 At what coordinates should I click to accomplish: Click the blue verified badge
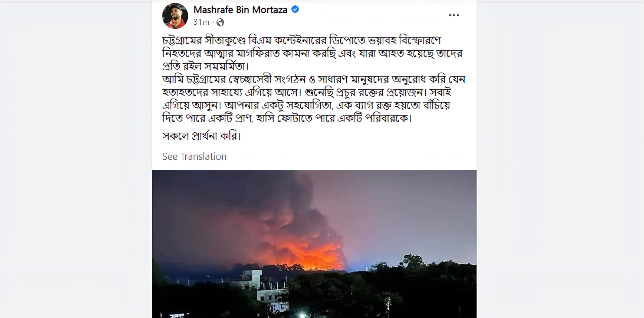295,10
